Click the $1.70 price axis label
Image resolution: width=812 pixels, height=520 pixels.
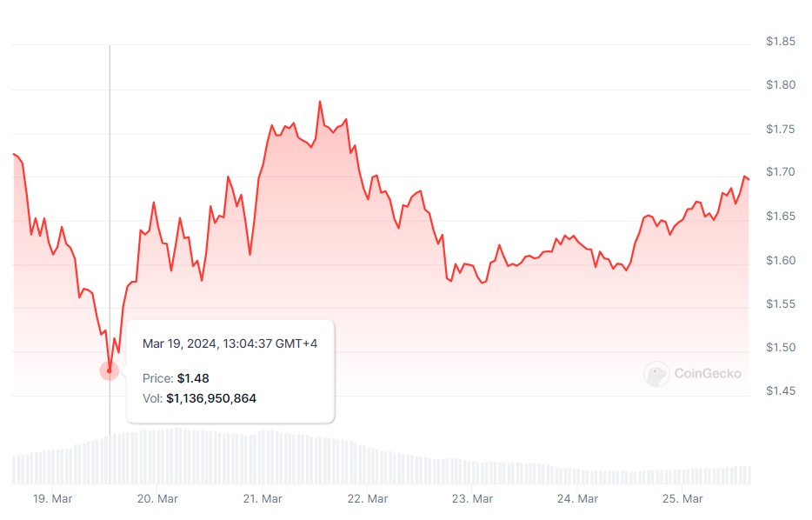pyautogui.click(x=781, y=173)
